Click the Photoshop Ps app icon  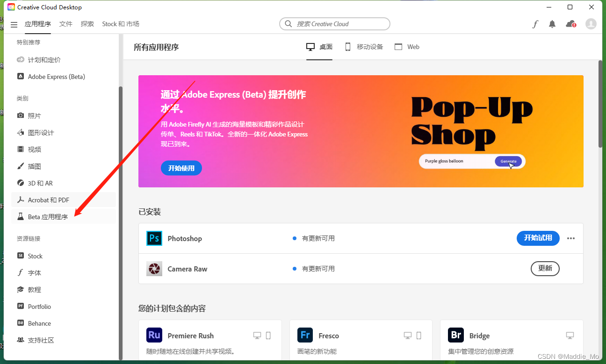tap(154, 238)
